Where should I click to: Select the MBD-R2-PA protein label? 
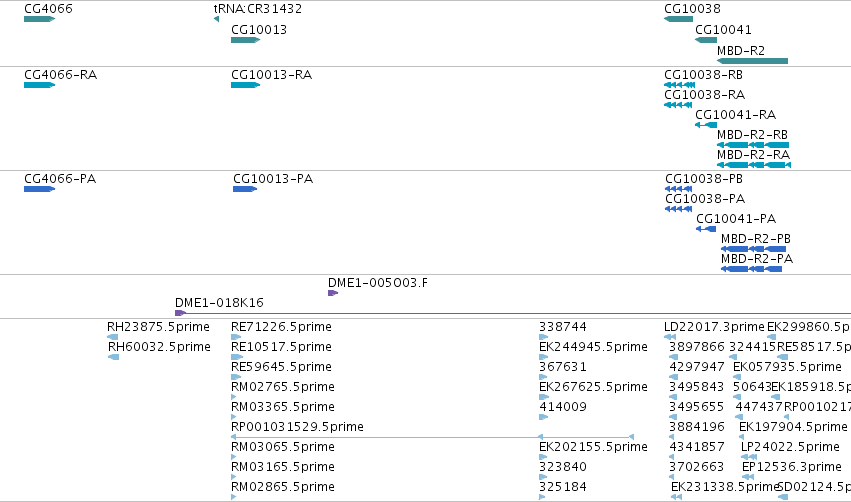[757, 259]
